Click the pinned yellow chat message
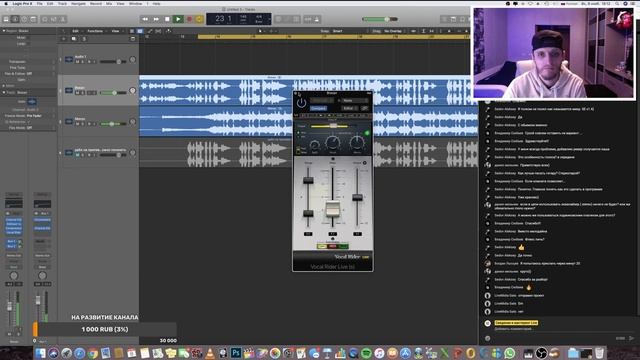The width and height of the screenshot is (640, 360). tap(516, 323)
